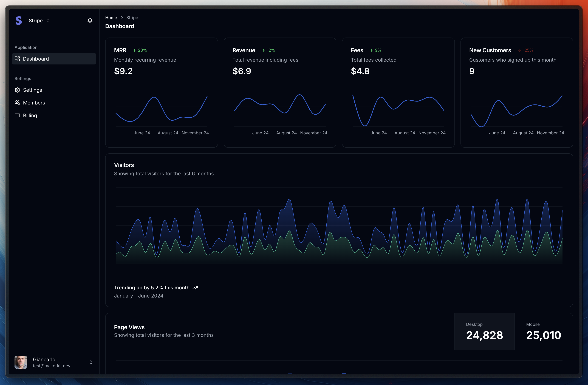Click 'Showing total visitors for the last 6 months'
588x385 pixels.
164,174
